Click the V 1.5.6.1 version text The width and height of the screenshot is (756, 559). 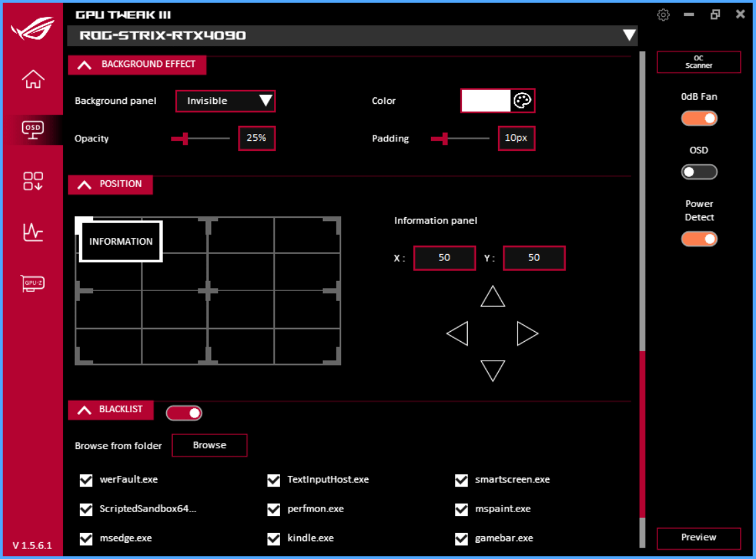32,546
